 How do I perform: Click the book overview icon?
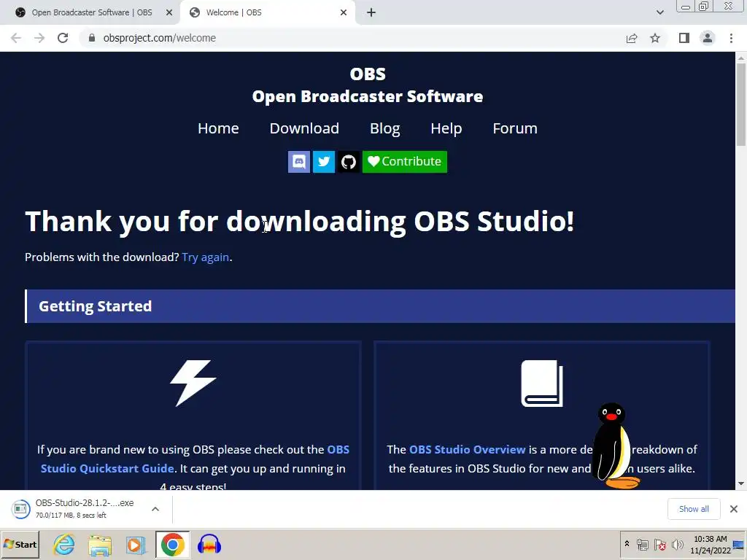point(542,384)
